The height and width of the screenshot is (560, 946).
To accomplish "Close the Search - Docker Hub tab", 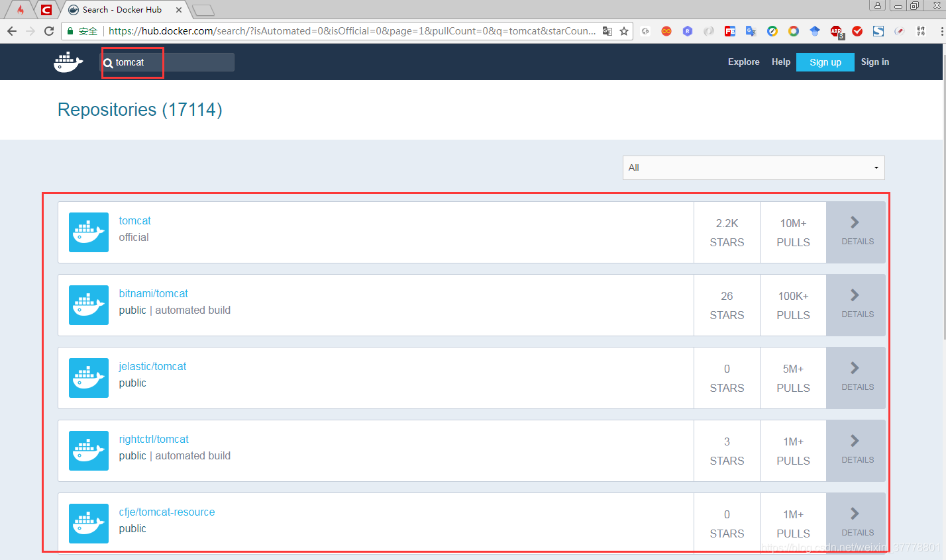I will [x=179, y=10].
